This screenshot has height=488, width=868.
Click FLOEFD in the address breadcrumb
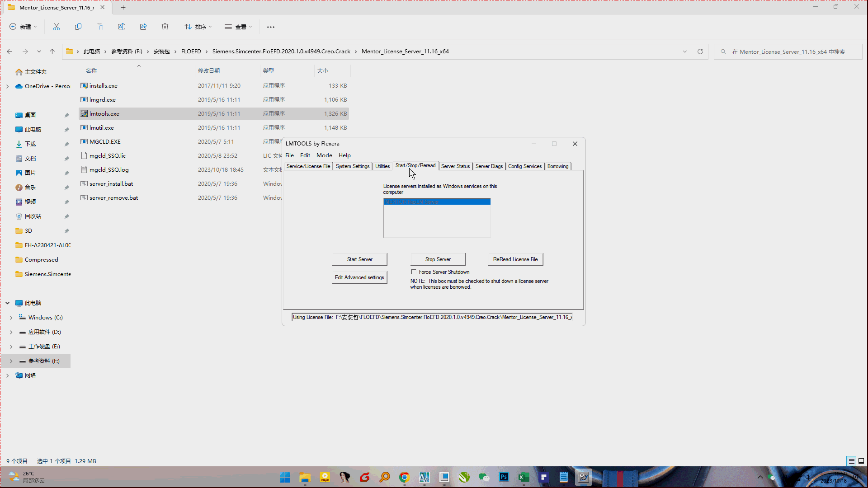[x=191, y=52]
